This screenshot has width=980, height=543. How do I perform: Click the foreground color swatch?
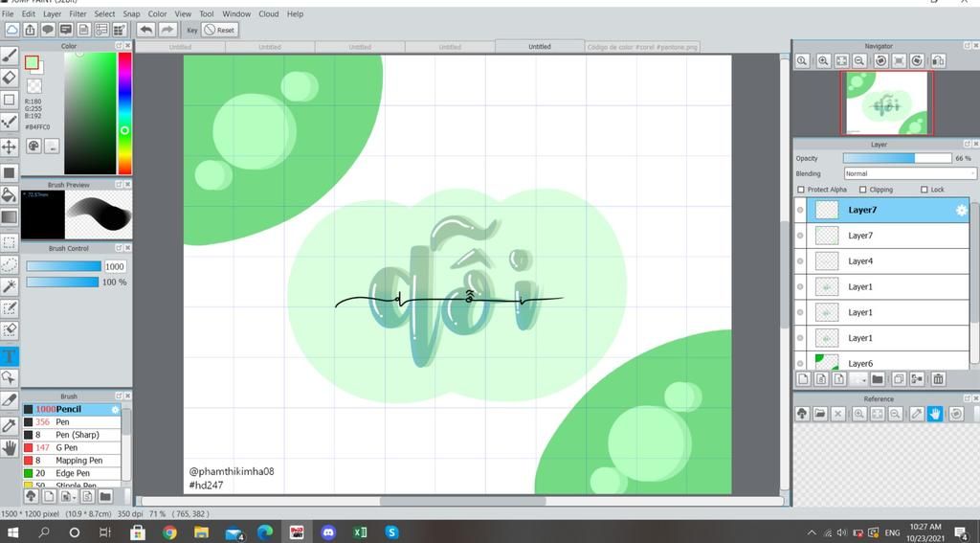click(x=32, y=62)
